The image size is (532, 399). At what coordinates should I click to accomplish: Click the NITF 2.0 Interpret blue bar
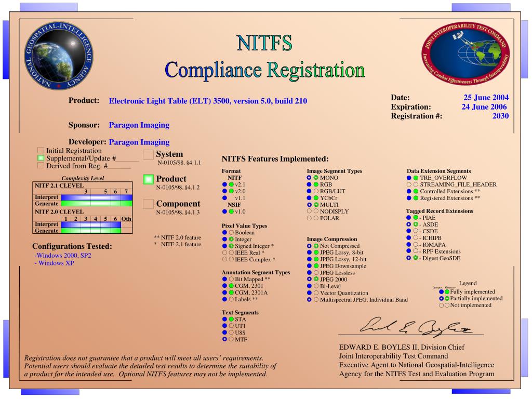click(x=91, y=224)
